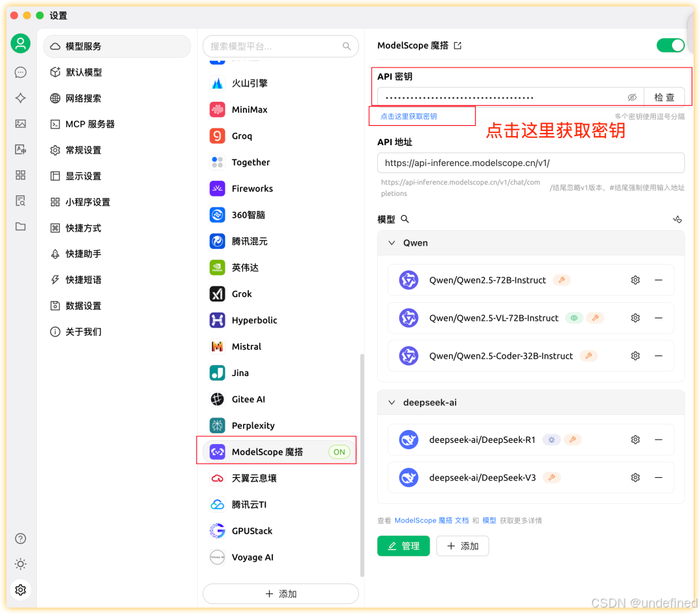Click the 搜索模型平台 search field
700x614 pixels.
tap(281, 47)
